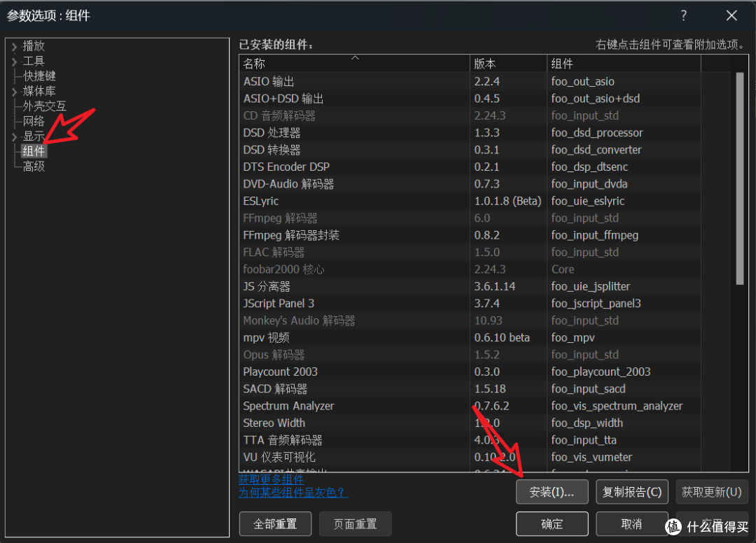
Task: Select the FFmpeg 解码器封装 row
Action: tap(470, 235)
